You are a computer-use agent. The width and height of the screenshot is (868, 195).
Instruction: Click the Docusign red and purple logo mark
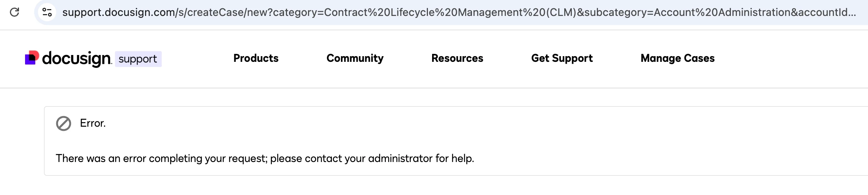click(x=32, y=58)
